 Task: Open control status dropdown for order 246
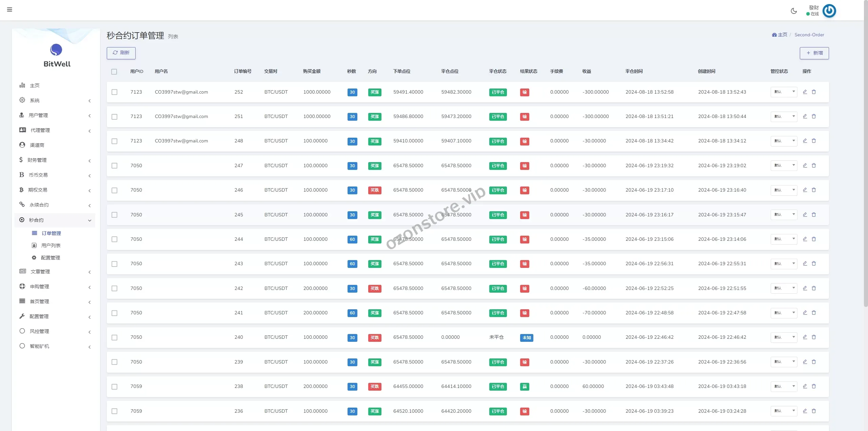[x=784, y=190]
